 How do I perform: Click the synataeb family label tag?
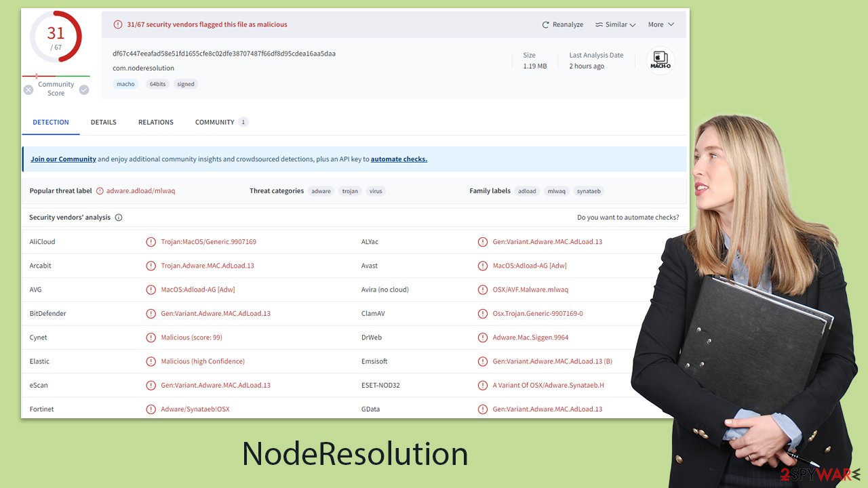click(x=589, y=191)
